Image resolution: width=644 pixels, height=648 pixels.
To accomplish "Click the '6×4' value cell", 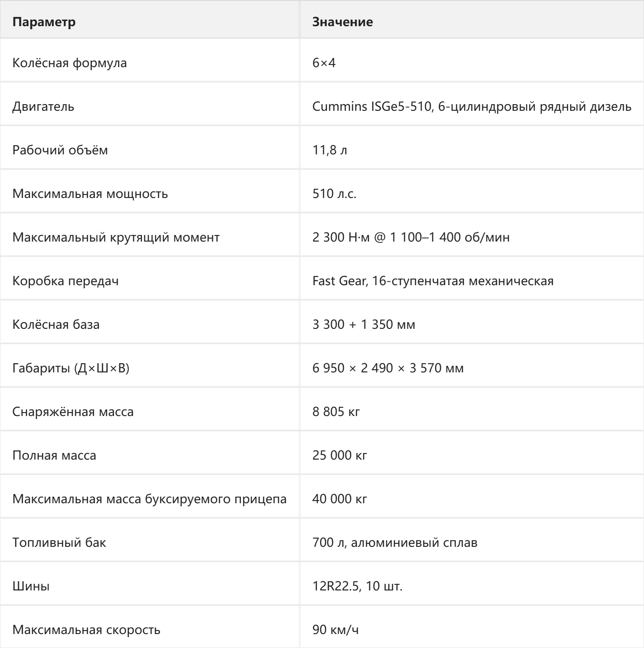I will click(x=324, y=63).
